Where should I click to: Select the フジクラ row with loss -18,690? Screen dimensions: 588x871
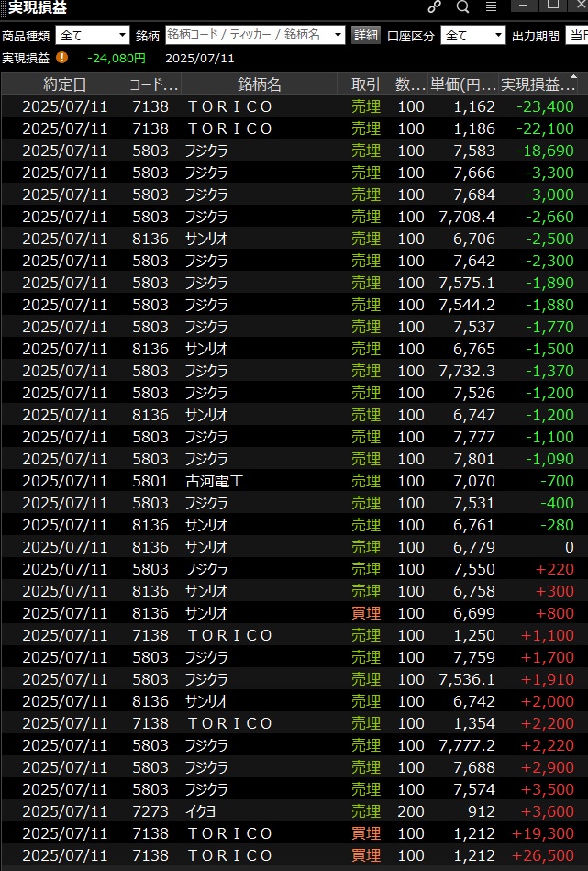pyautogui.click(x=289, y=151)
